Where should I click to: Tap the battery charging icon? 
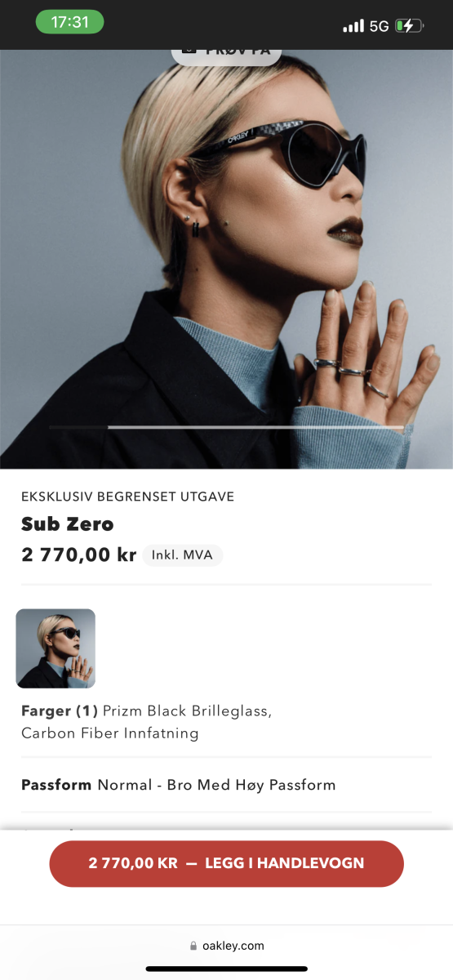[x=410, y=26]
